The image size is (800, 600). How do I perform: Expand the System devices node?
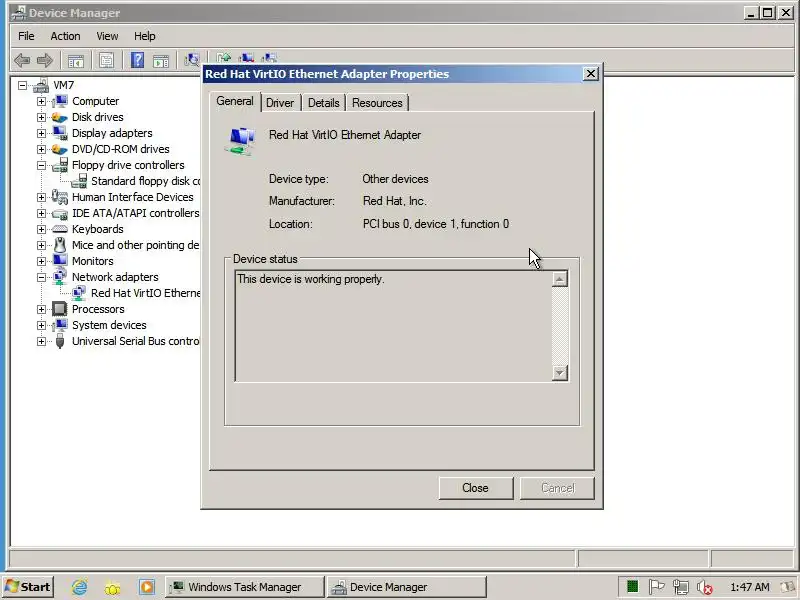tap(41, 325)
